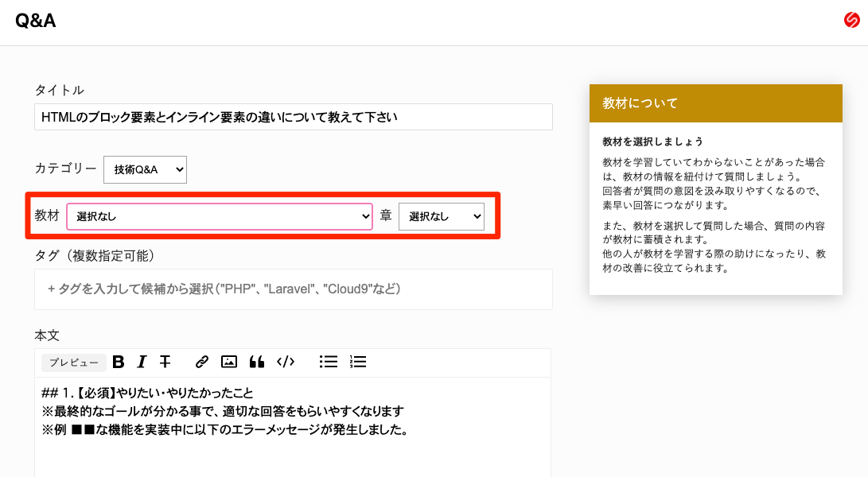This screenshot has width=868, height=477.
Task: Switch to the プレビュー view
Action: (73, 363)
